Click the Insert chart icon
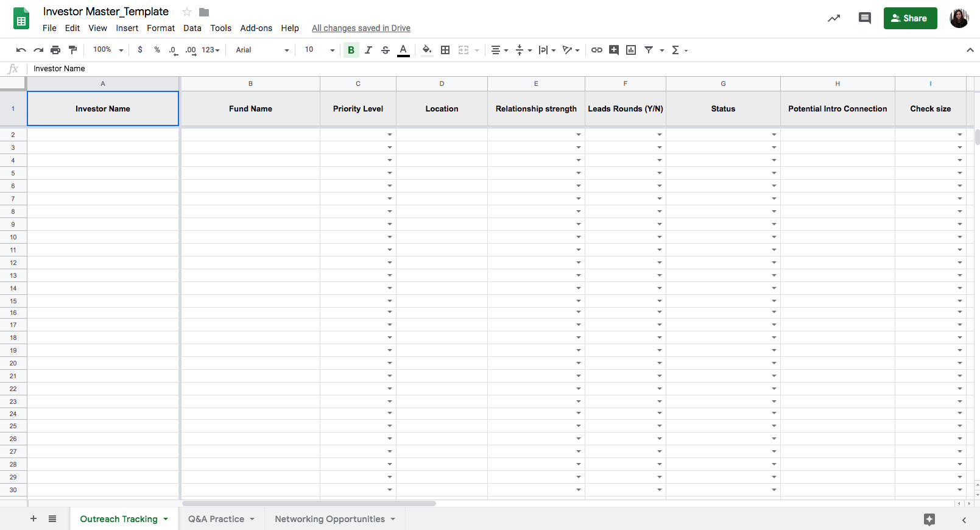This screenshot has width=980, height=530. tap(631, 50)
